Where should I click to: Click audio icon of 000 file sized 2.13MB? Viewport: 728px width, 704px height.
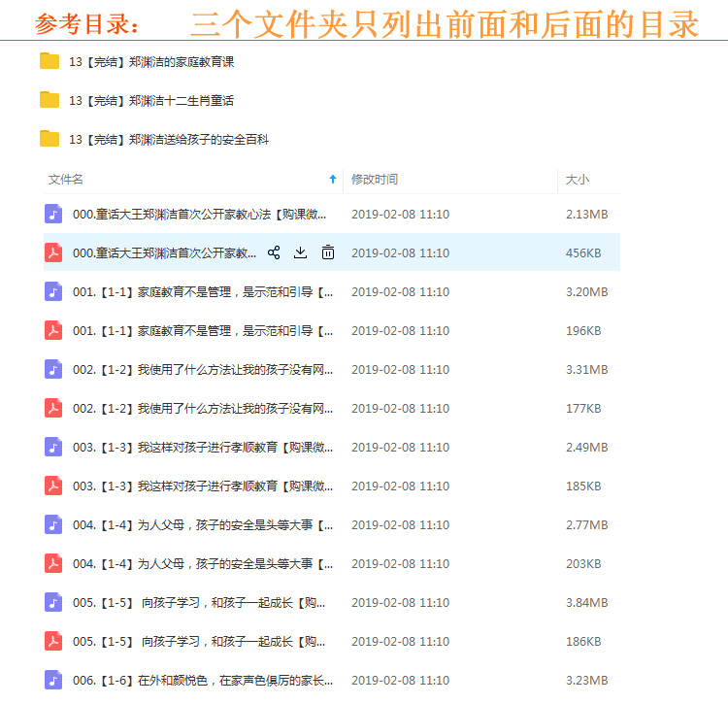click(53, 214)
